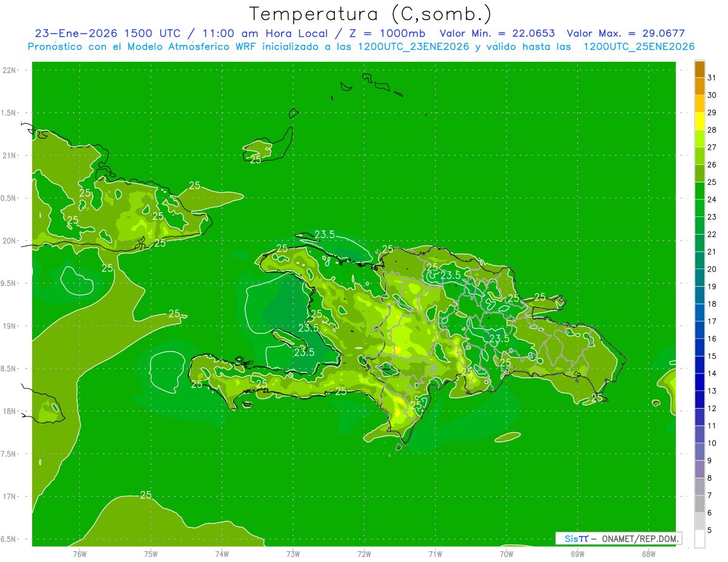
Task: Click the 'Sis' logo text in credit box
Action: [571, 538]
